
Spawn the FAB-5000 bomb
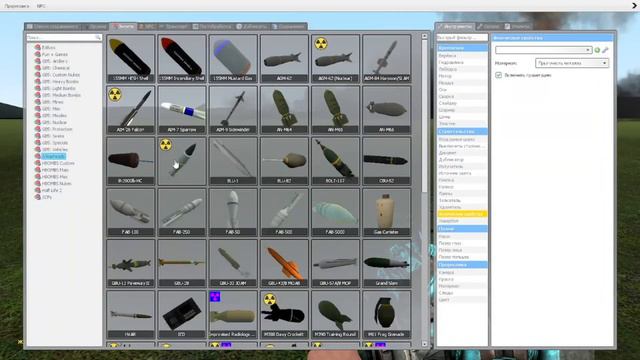click(x=336, y=212)
